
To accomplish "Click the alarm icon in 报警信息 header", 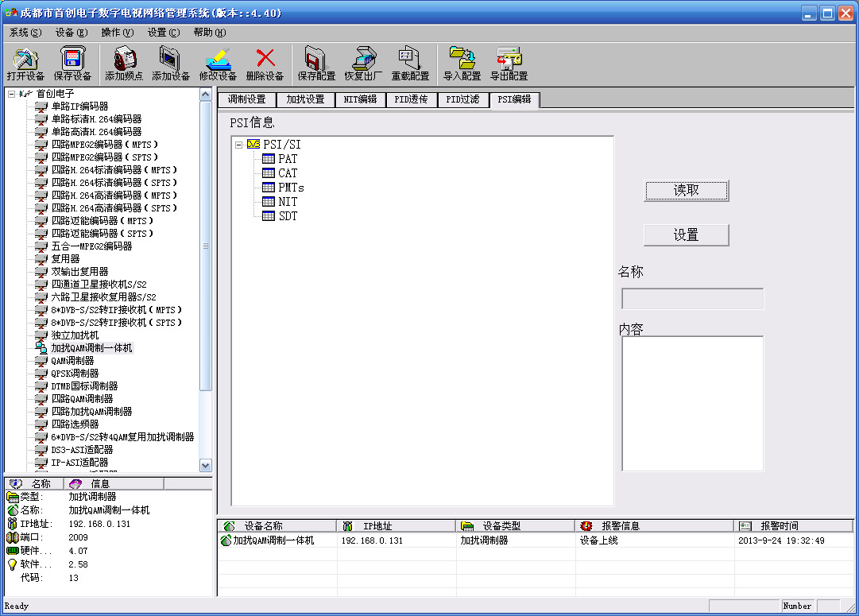I will (x=586, y=526).
